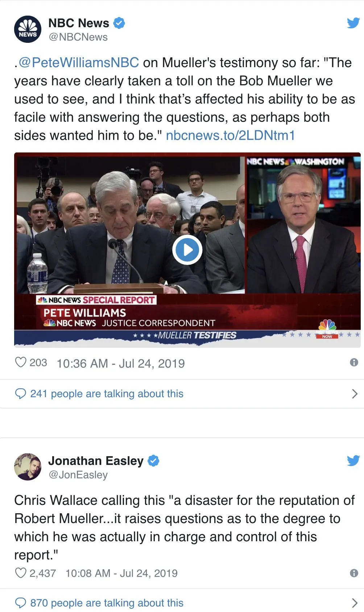Click Twitter bird icon on NBC News tweet

pos(353,23)
